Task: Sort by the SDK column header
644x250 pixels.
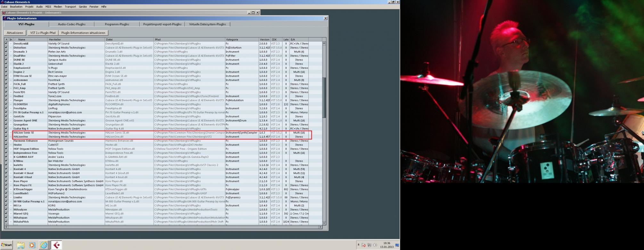Action: pos(276,40)
